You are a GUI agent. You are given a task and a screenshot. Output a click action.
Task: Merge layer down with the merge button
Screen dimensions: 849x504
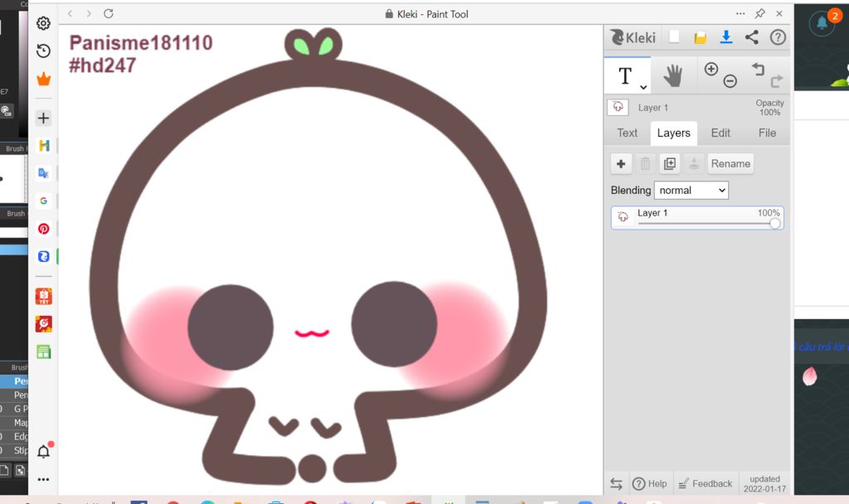point(694,163)
